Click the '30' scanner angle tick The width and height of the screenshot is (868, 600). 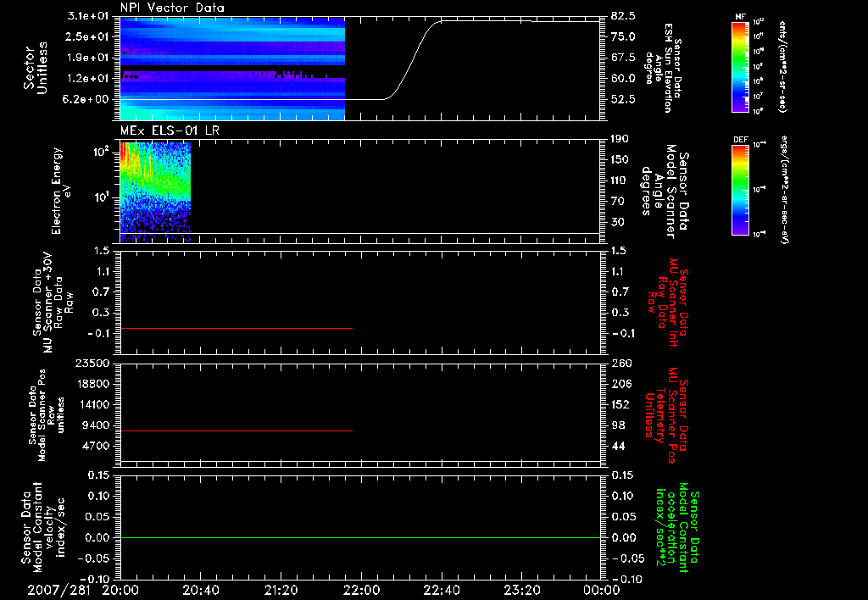(x=618, y=223)
